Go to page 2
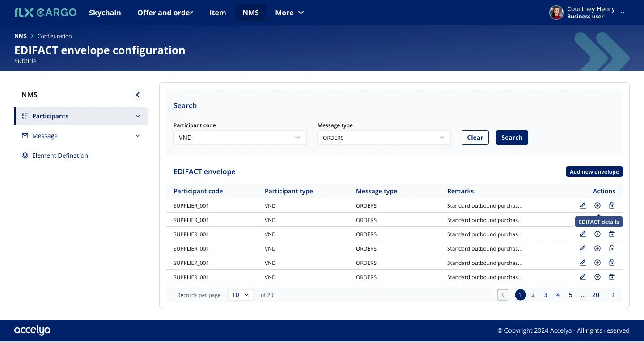644x343 pixels. pos(533,295)
